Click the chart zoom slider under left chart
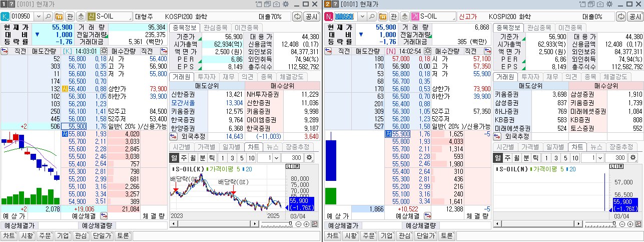This screenshot has height=242, width=644. [x=291, y=224]
